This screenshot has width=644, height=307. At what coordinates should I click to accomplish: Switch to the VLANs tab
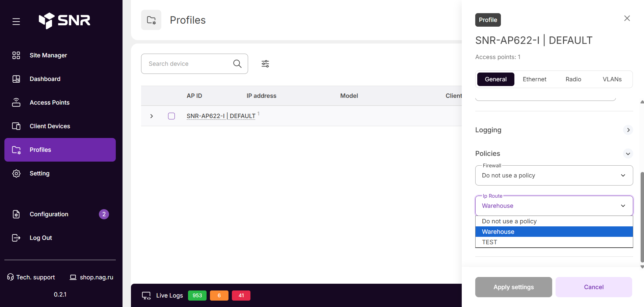tap(612, 79)
